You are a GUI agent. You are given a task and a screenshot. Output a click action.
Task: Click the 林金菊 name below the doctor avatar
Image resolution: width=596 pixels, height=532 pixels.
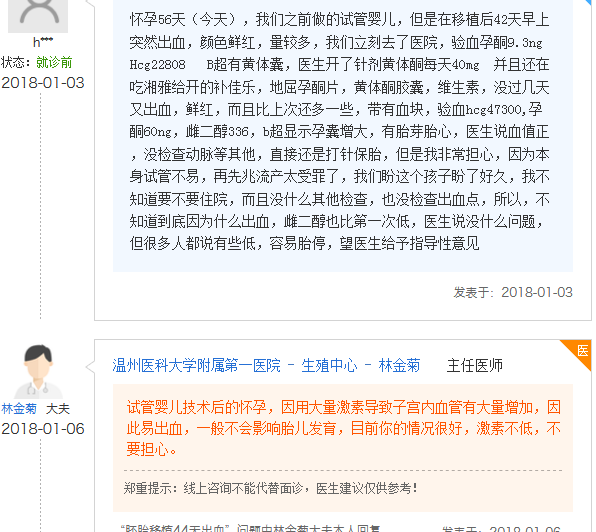coord(19,409)
